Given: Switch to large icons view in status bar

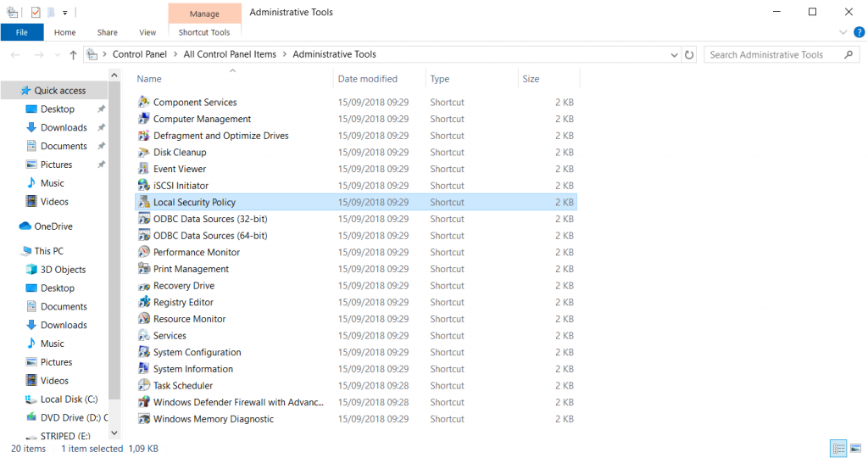Looking at the screenshot, I should tap(855, 448).
